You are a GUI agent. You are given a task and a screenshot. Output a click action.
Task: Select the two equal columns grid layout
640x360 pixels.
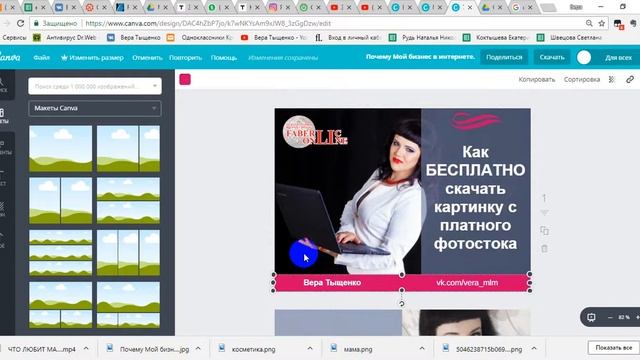click(61, 200)
